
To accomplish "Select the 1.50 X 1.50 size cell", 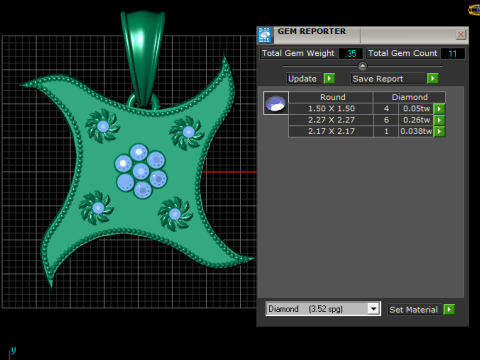I will [x=331, y=109].
